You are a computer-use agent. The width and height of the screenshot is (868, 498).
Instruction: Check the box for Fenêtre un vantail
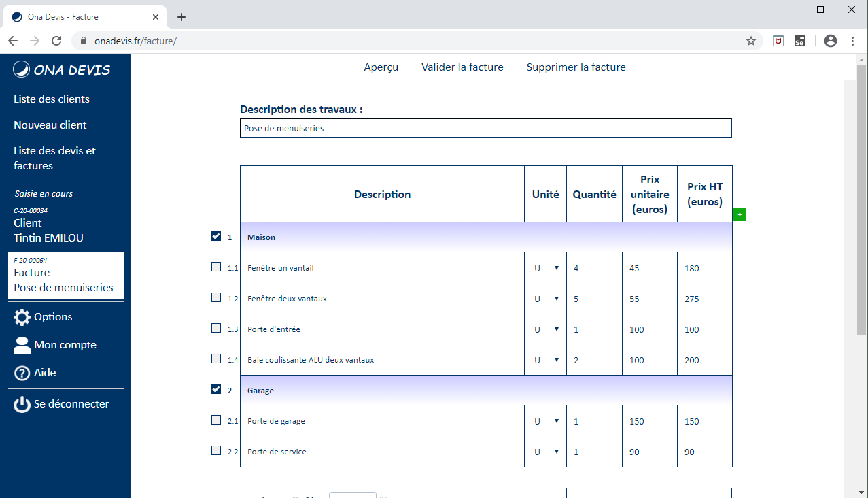(x=216, y=267)
